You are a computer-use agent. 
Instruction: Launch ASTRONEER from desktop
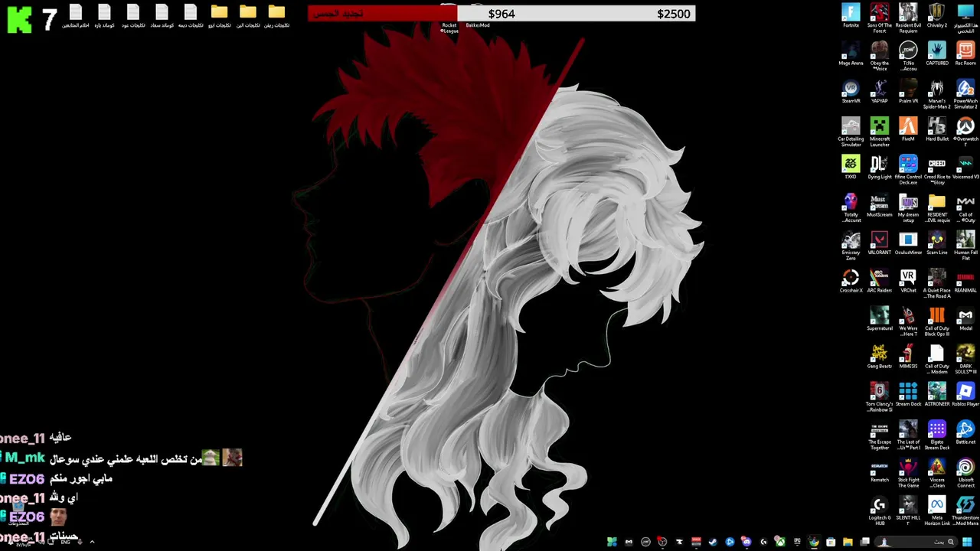point(937,394)
